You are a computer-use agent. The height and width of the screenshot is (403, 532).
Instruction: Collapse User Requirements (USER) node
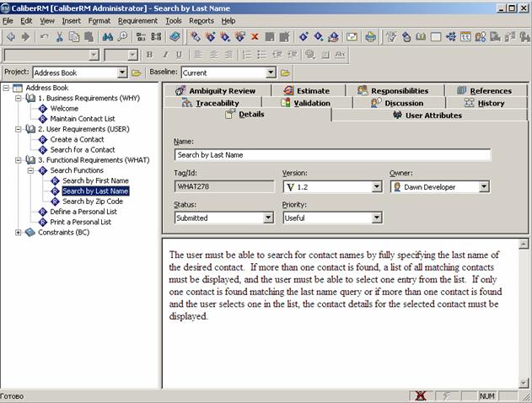(x=19, y=129)
